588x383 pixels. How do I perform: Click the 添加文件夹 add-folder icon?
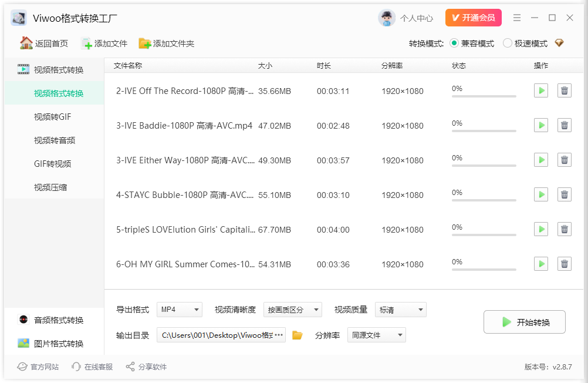coord(144,43)
